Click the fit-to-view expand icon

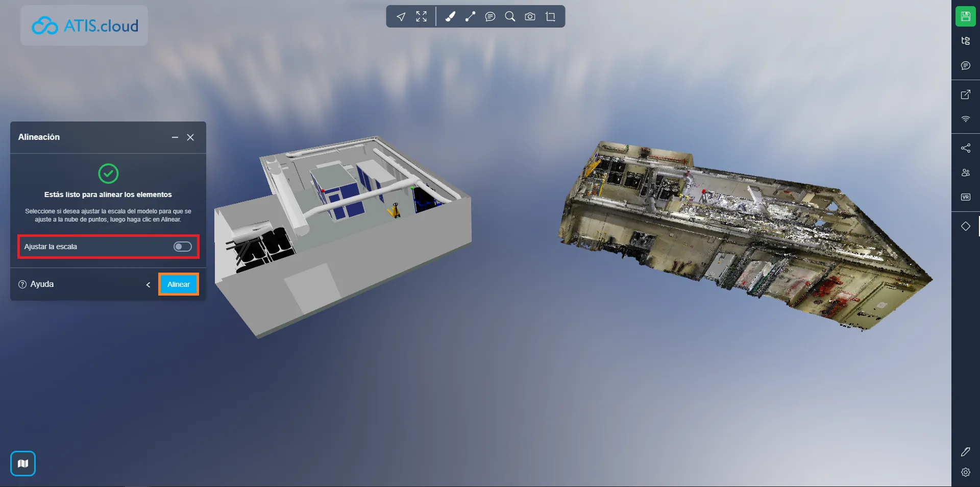pyautogui.click(x=421, y=17)
